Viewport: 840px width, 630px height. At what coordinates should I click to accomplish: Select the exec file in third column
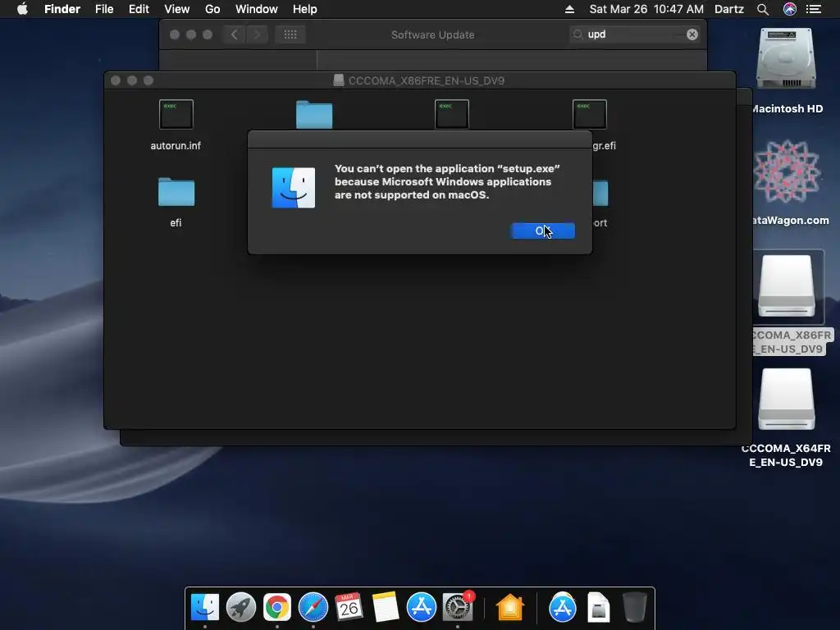[x=452, y=114]
